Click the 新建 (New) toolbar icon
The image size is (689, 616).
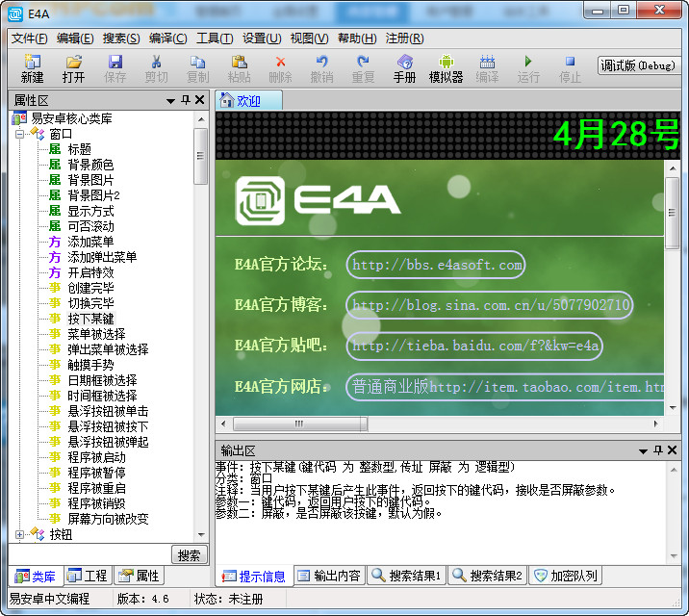32,62
